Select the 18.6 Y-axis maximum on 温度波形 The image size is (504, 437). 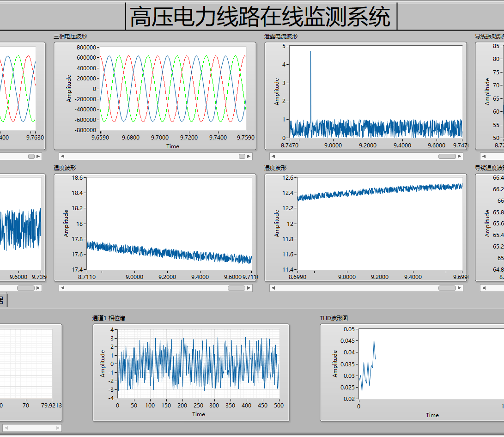(77, 178)
